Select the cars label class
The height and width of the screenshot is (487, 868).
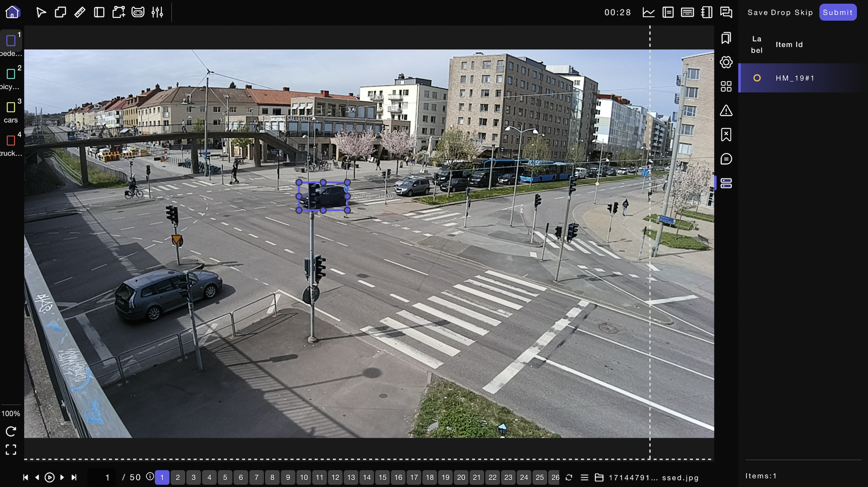11,107
